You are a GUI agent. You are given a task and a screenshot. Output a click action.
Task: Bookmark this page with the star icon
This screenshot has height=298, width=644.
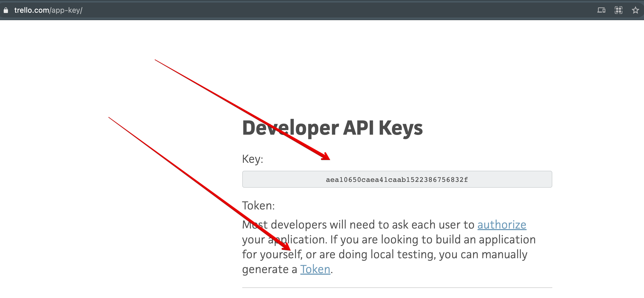[x=635, y=10]
